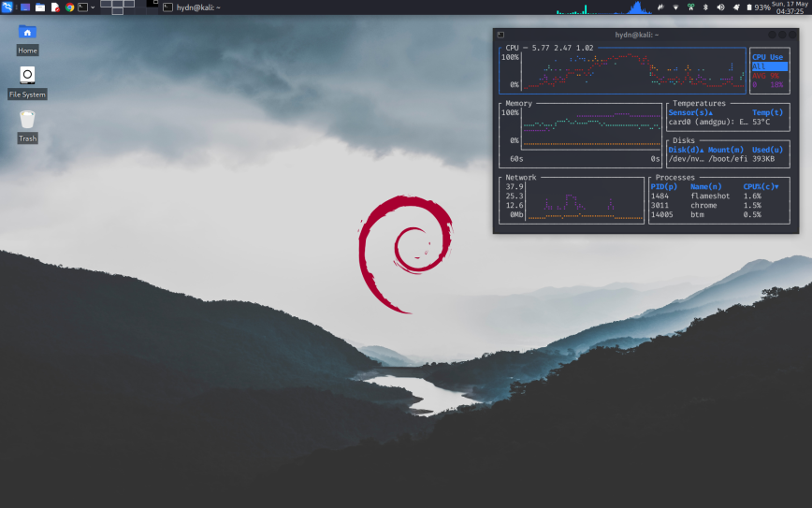Image resolution: width=812 pixels, height=508 pixels.
Task: Open the Kali applications menu icon
Action: [x=7, y=7]
